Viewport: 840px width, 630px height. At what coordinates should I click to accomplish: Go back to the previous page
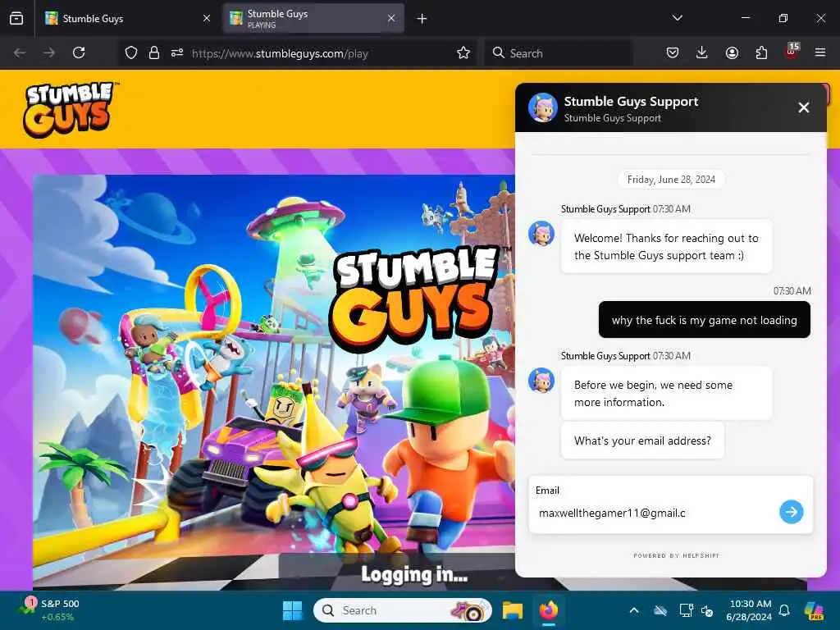(20, 53)
